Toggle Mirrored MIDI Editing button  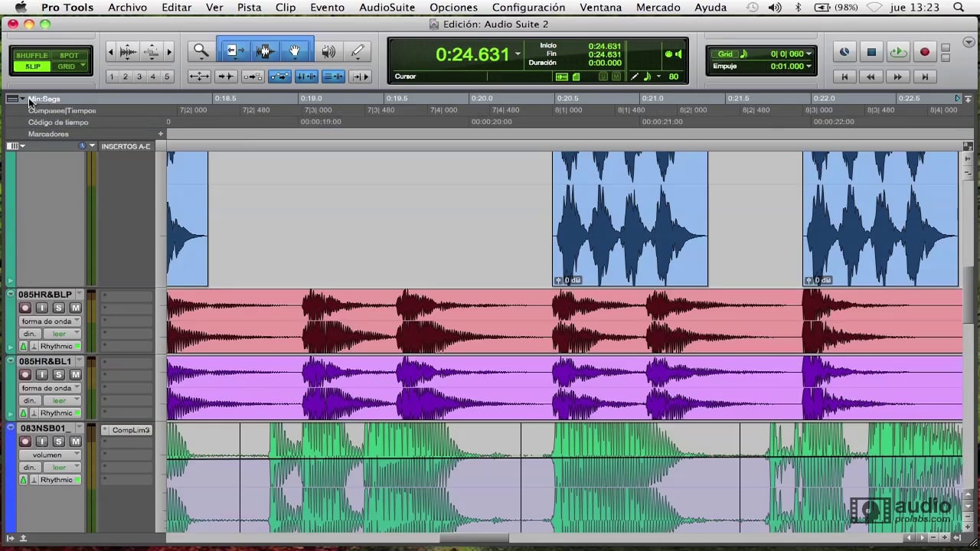coord(253,77)
